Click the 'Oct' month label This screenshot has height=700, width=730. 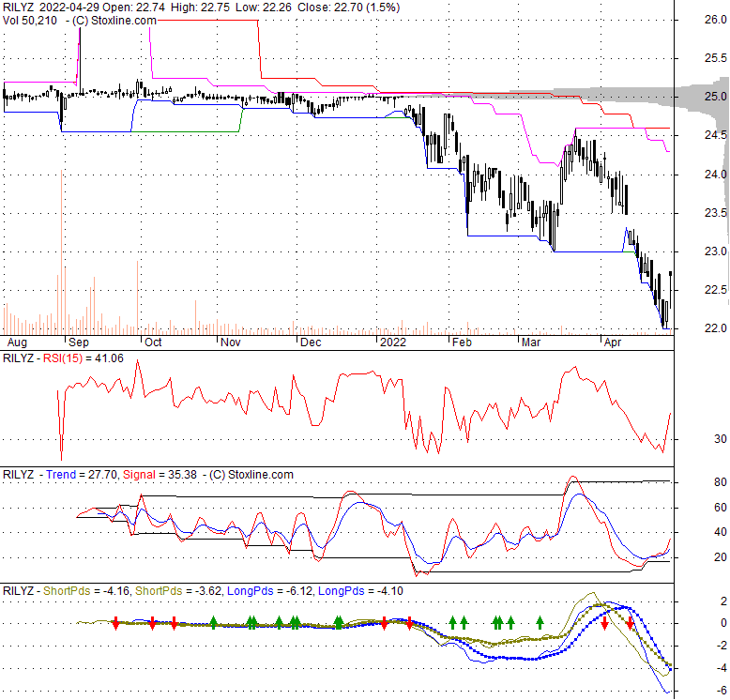pos(153,342)
